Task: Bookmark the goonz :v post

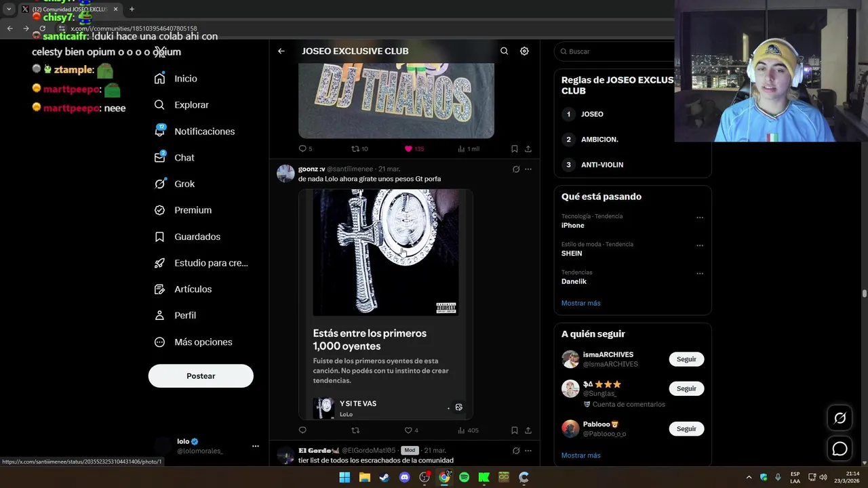Action: (515, 430)
